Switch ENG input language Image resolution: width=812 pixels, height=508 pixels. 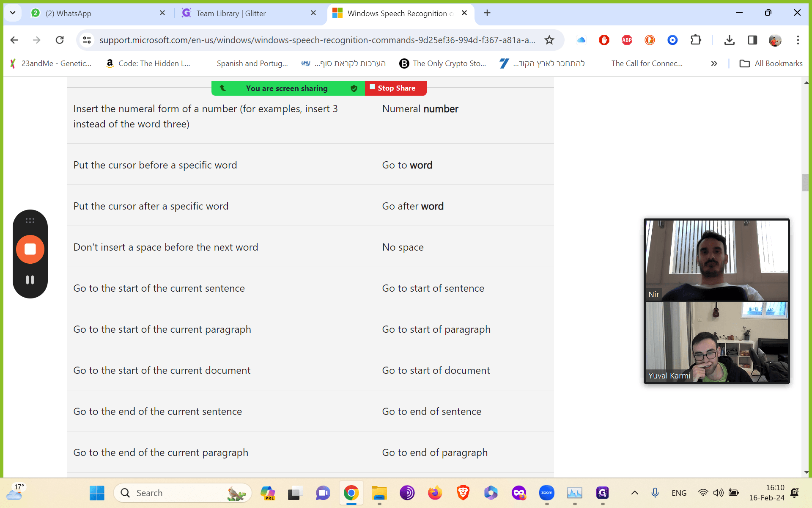coord(679,493)
